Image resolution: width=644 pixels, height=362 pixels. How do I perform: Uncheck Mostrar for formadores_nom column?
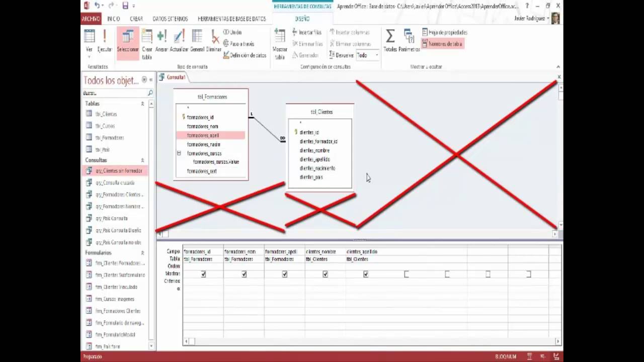[x=244, y=274]
